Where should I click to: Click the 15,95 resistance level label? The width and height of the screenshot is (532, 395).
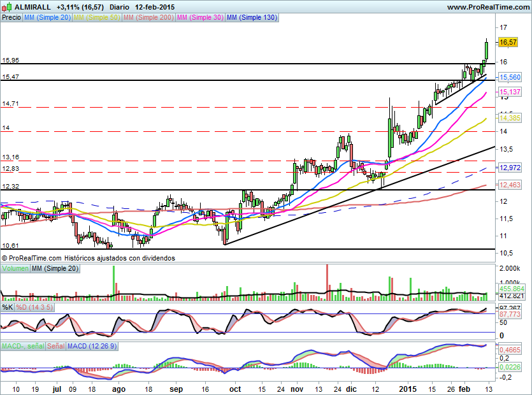point(10,61)
